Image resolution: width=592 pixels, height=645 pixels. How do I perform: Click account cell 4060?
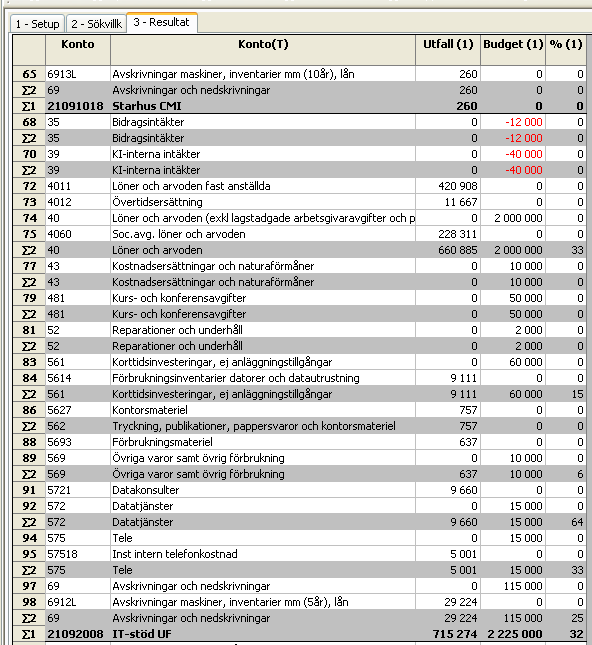pyautogui.click(x=78, y=234)
